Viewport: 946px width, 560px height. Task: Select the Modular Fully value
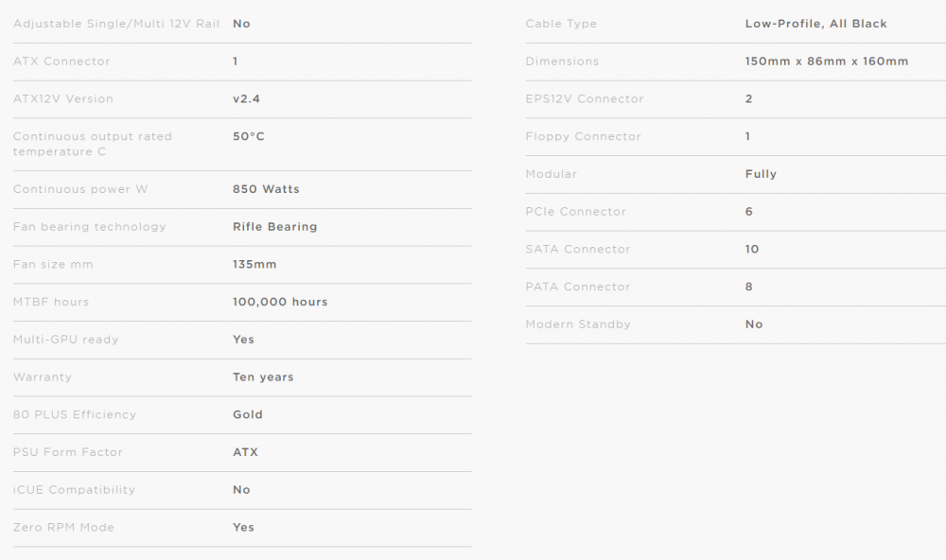pos(761,174)
